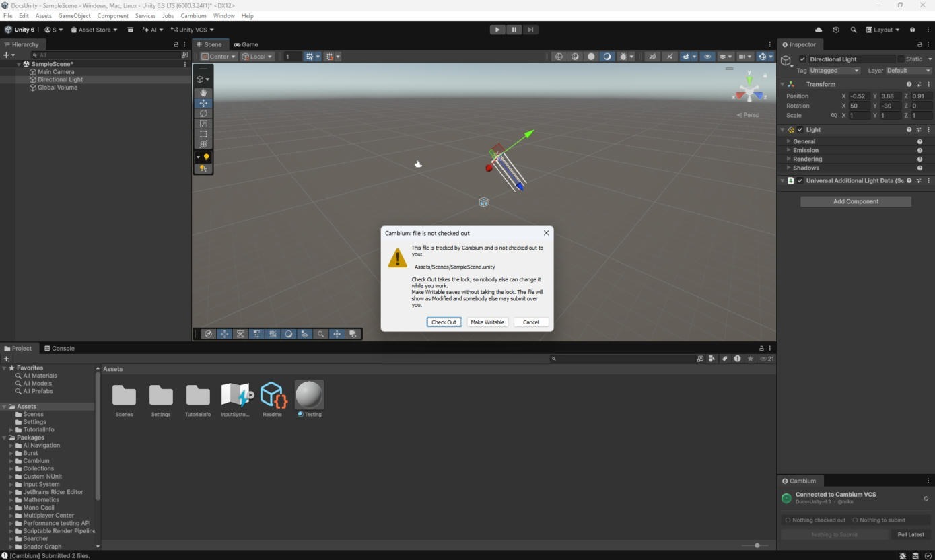Close the Cambium dialog with X
Image resolution: width=935 pixels, height=560 pixels.
(546, 233)
